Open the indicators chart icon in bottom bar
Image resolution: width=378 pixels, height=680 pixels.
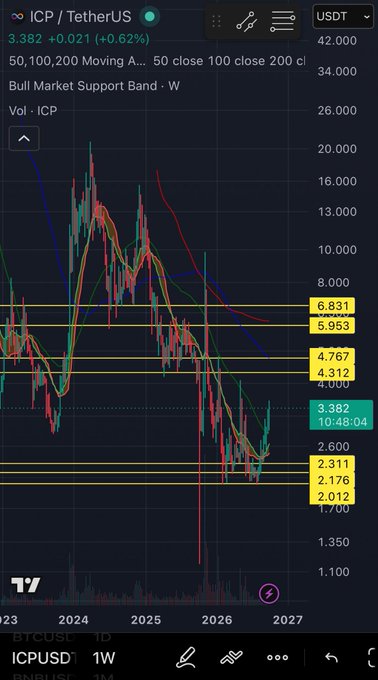(x=231, y=658)
